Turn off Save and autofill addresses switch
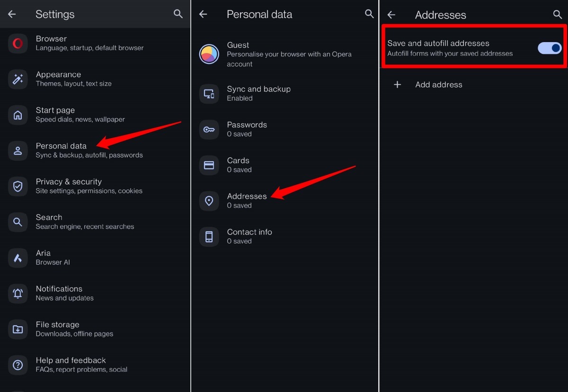This screenshot has height=392, width=568. (550, 48)
